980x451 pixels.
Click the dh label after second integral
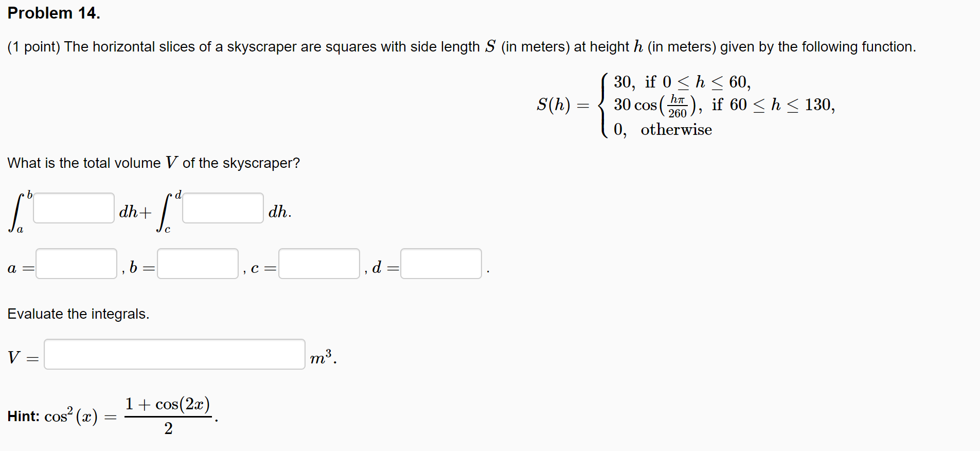point(278,211)
